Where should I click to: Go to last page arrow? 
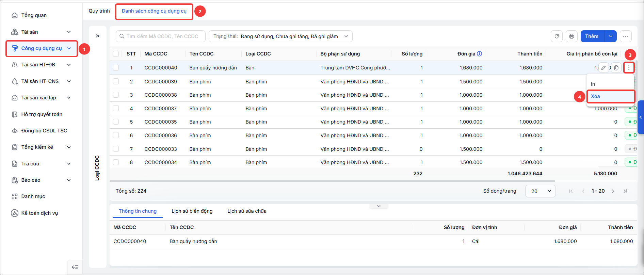pos(625,191)
